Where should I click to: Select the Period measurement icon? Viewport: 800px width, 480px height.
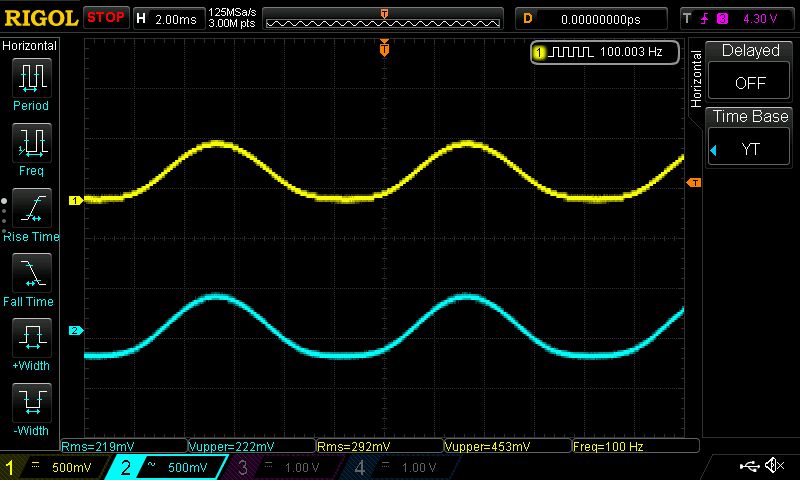(x=32, y=78)
